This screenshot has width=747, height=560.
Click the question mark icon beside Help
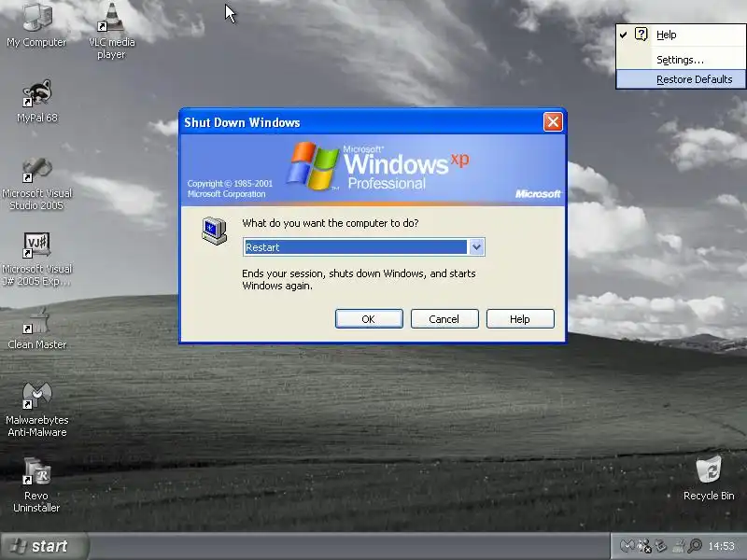(x=641, y=35)
